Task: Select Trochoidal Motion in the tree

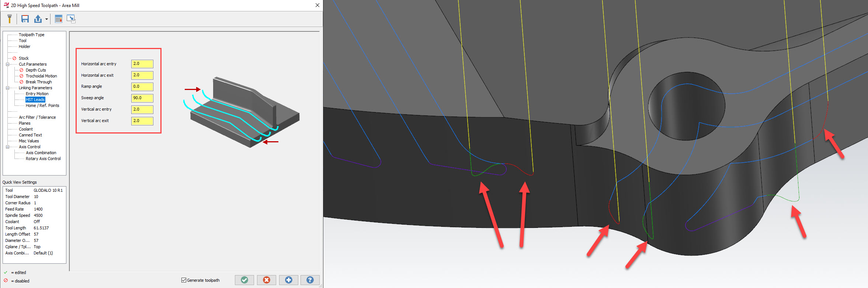Action: (x=41, y=76)
